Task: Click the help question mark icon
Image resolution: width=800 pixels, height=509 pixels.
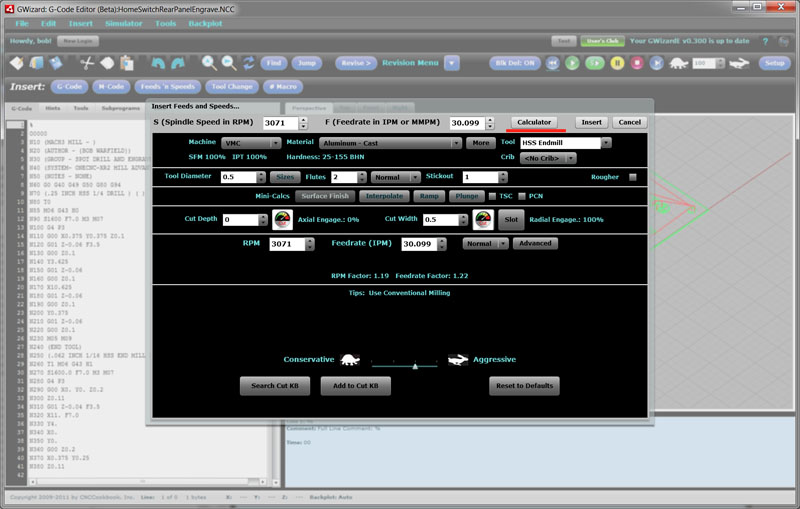Action: pos(765,42)
